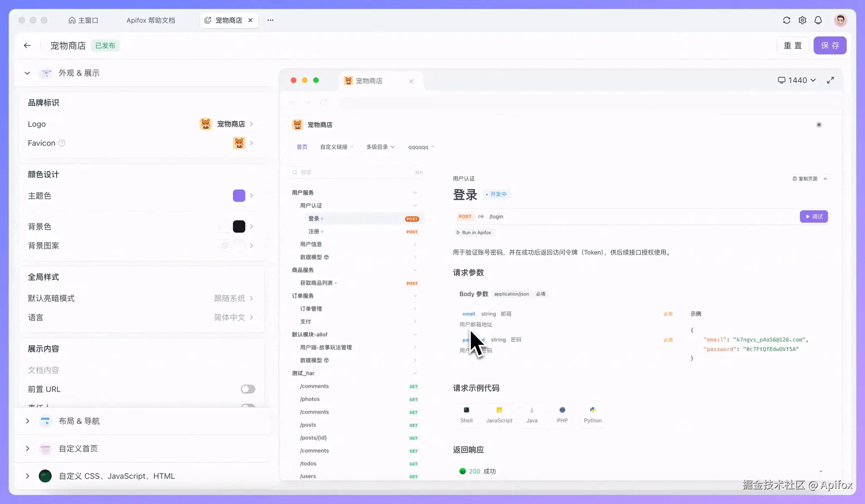The width and height of the screenshot is (865, 504).
Task: Click the 重置 button
Action: tap(792, 46)
